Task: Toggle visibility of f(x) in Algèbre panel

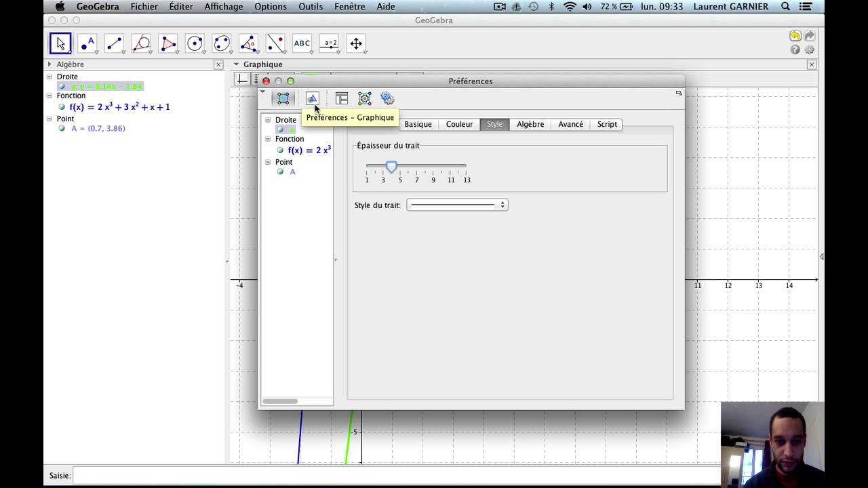Action: pyautogui.click(x=62, y=107)
